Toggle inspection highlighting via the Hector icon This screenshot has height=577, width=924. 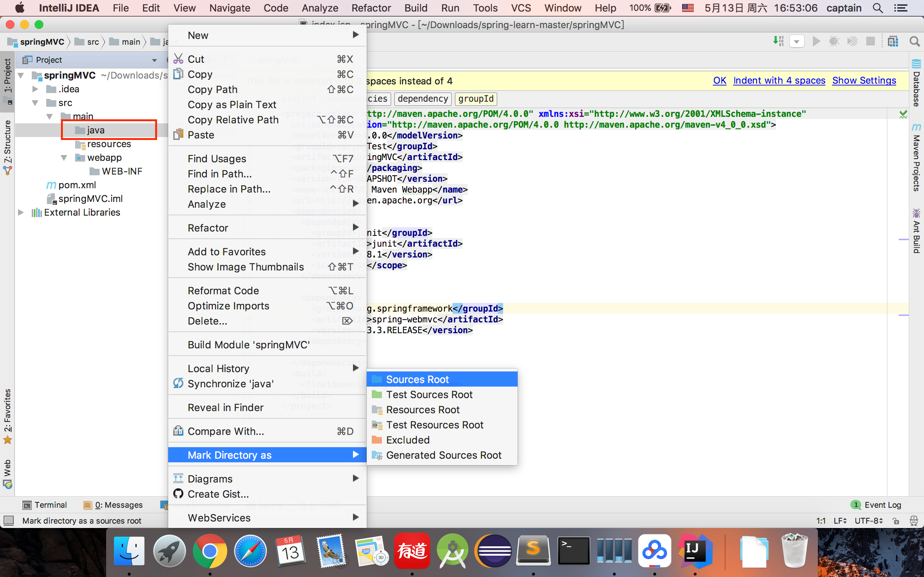pos(913,520)
